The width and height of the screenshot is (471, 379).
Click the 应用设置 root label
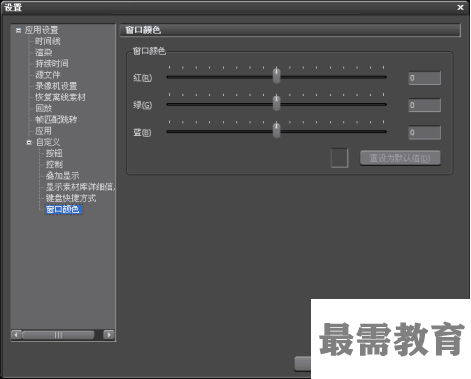[x=41, y=30]
